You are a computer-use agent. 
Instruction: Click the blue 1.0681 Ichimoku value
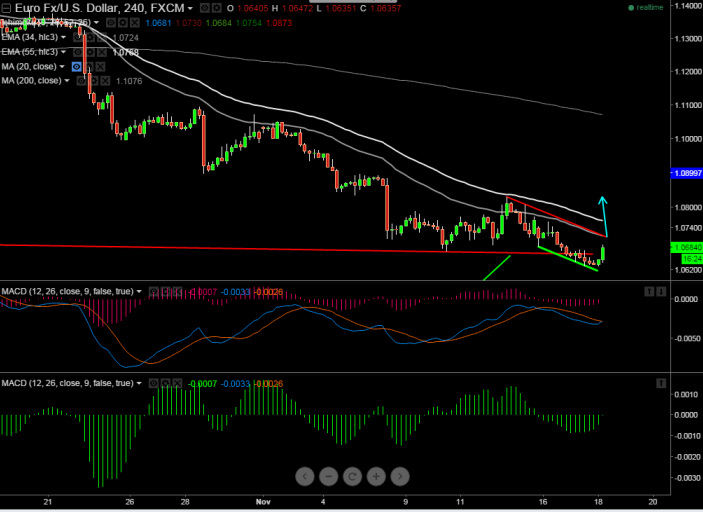click(x=158, y=23)
